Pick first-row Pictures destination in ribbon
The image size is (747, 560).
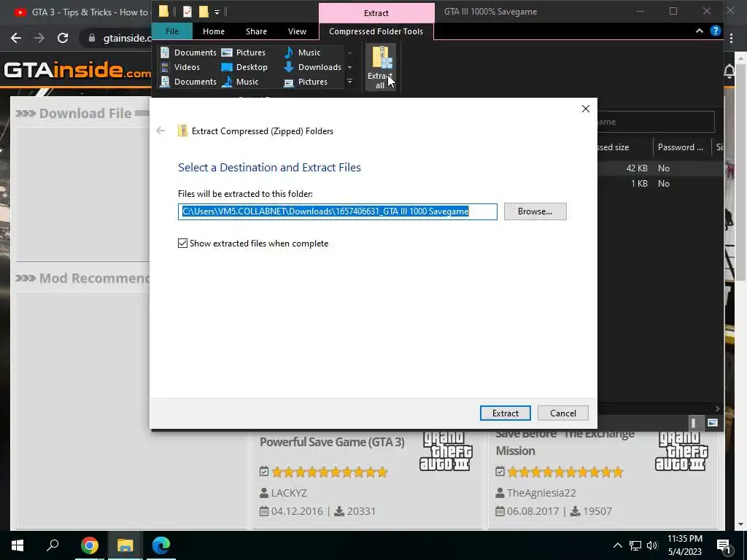point(244,52)
